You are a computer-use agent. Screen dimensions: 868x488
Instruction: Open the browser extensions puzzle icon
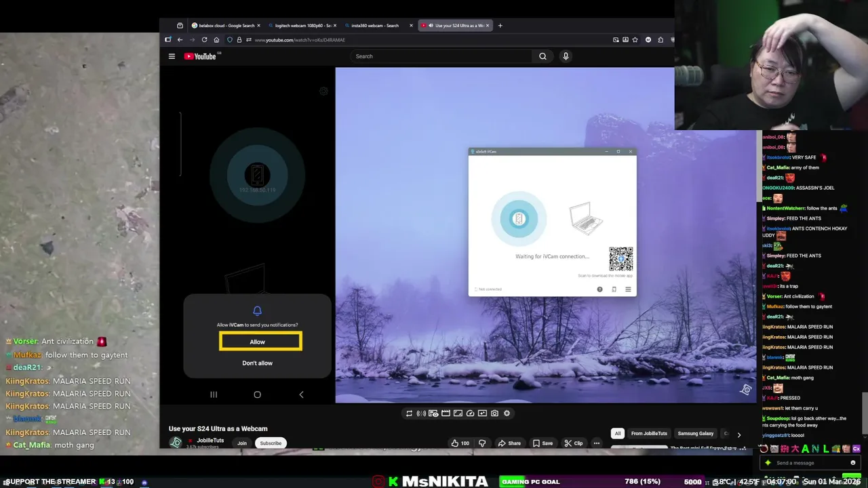tap(660, 40)
